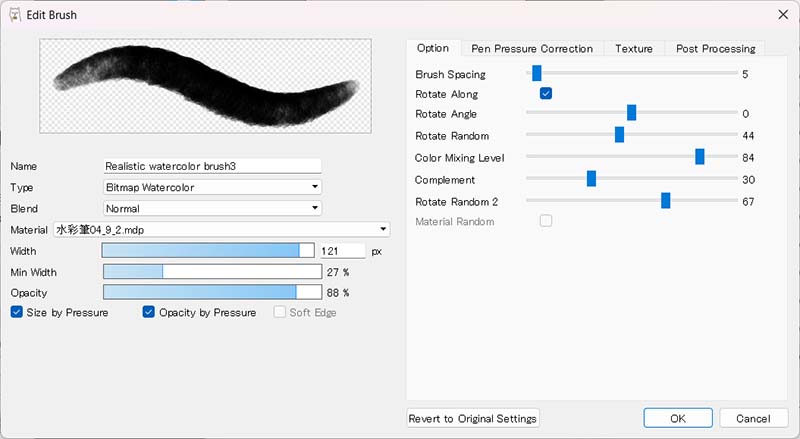Click the Rotate Random value 44

coord(748,135)
